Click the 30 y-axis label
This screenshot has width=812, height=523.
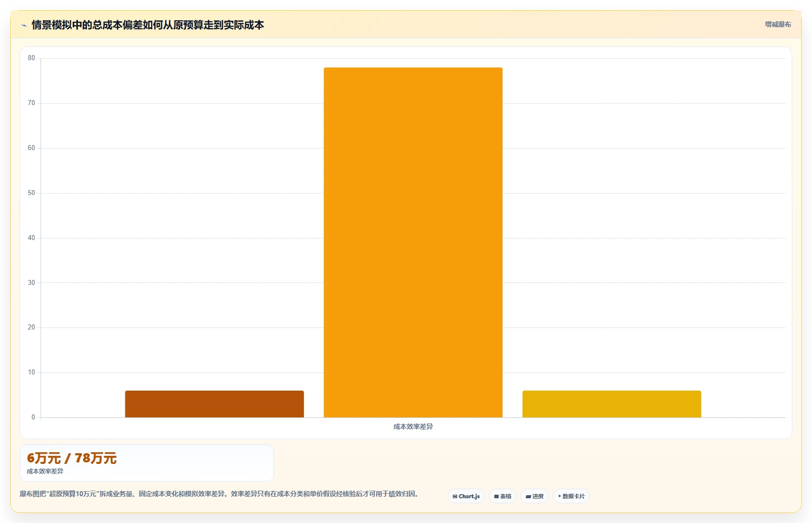31,283
